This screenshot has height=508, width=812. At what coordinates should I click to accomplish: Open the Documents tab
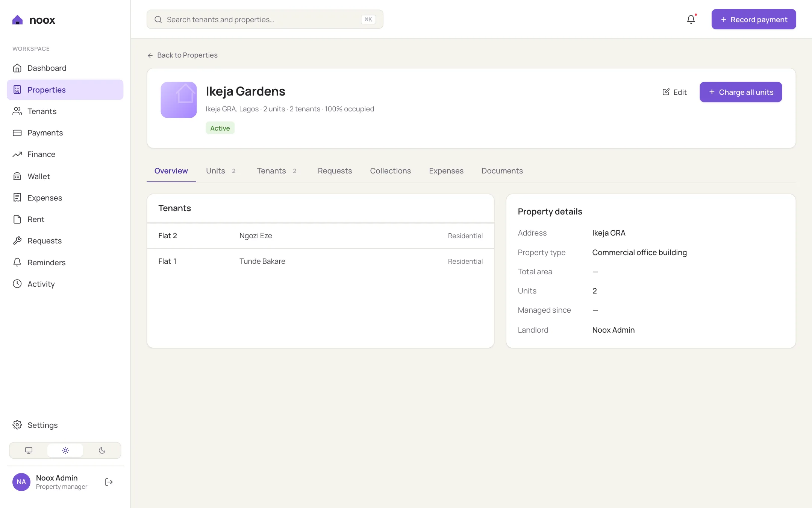(x=502, y=171)
